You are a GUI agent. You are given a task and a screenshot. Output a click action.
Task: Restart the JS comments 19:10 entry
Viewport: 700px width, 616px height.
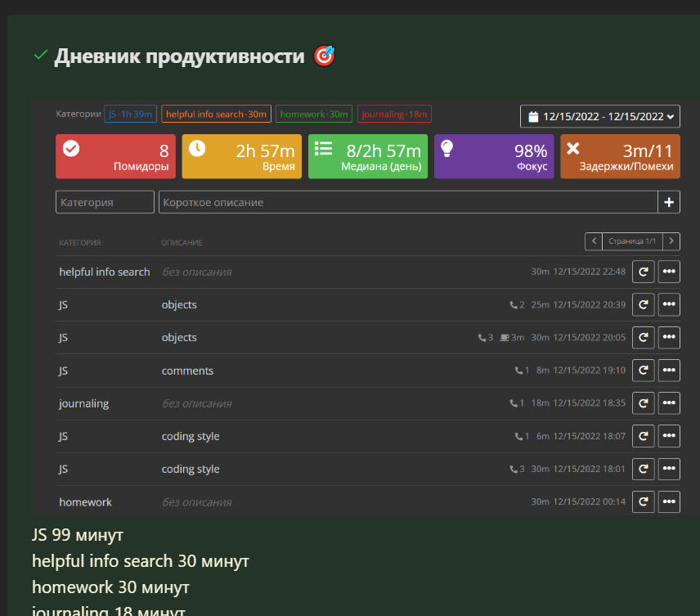click(x=643, y=371)
